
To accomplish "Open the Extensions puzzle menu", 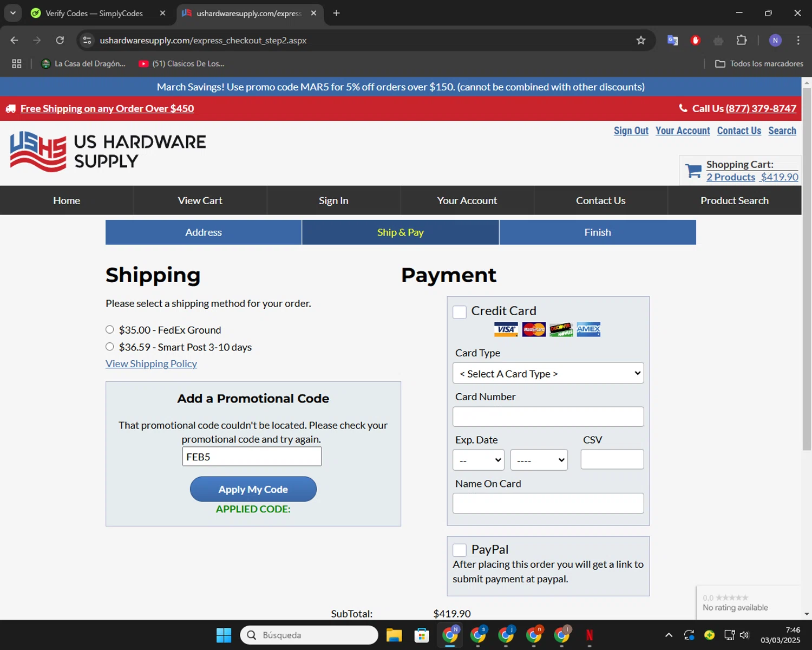I will [x=742, y=40].
